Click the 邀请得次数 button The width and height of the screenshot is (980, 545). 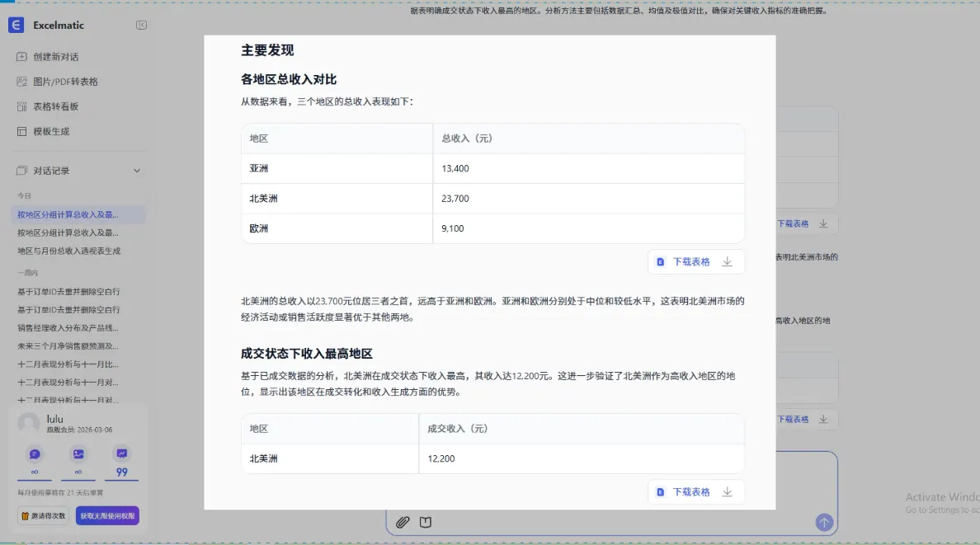click(43, 515)
